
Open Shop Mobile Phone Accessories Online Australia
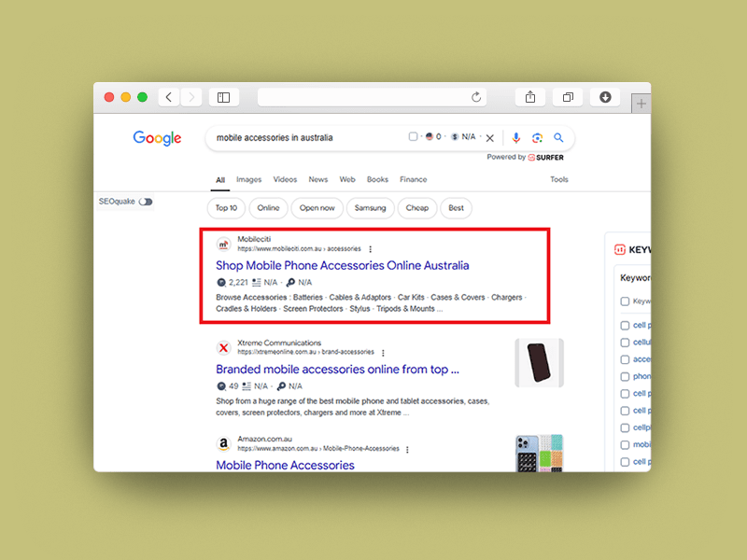coord(342,265)
